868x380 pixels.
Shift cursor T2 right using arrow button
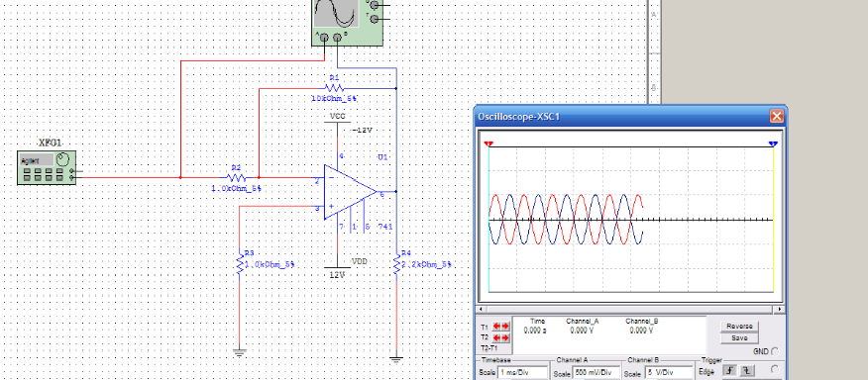(505, 337)
